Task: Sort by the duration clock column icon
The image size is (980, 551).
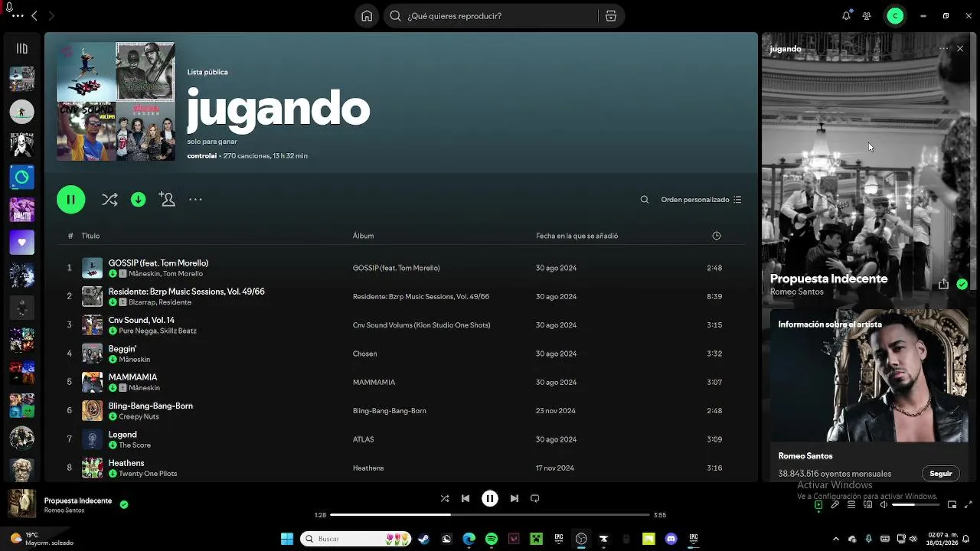Action: [717, 236]
